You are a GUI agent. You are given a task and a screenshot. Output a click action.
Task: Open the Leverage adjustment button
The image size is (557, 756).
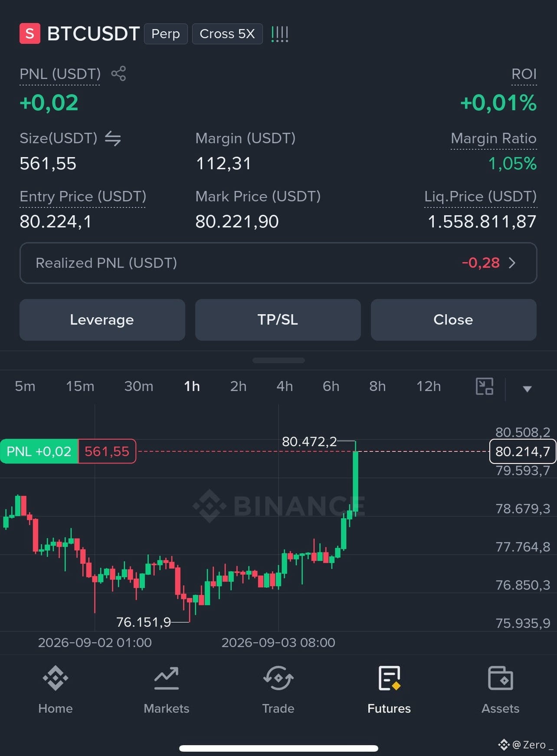(102, 320)
